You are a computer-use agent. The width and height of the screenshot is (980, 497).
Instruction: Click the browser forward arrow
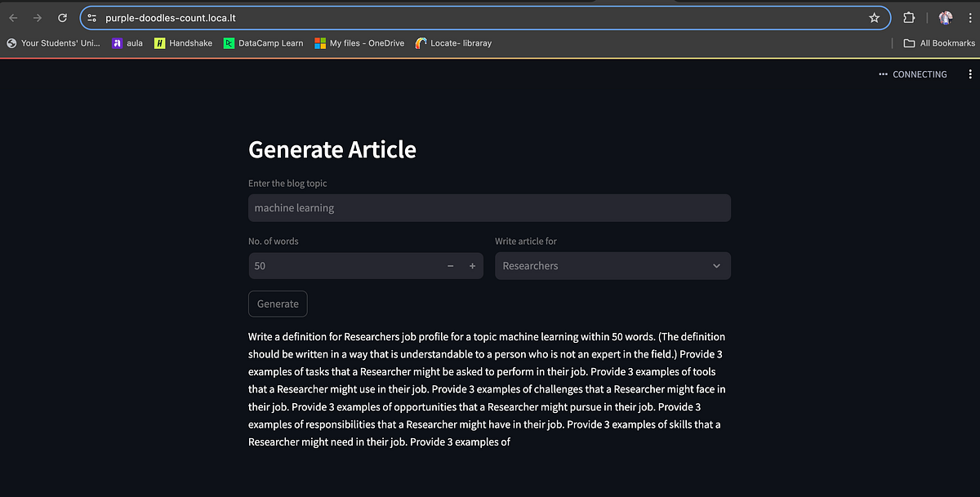point(38,17)
